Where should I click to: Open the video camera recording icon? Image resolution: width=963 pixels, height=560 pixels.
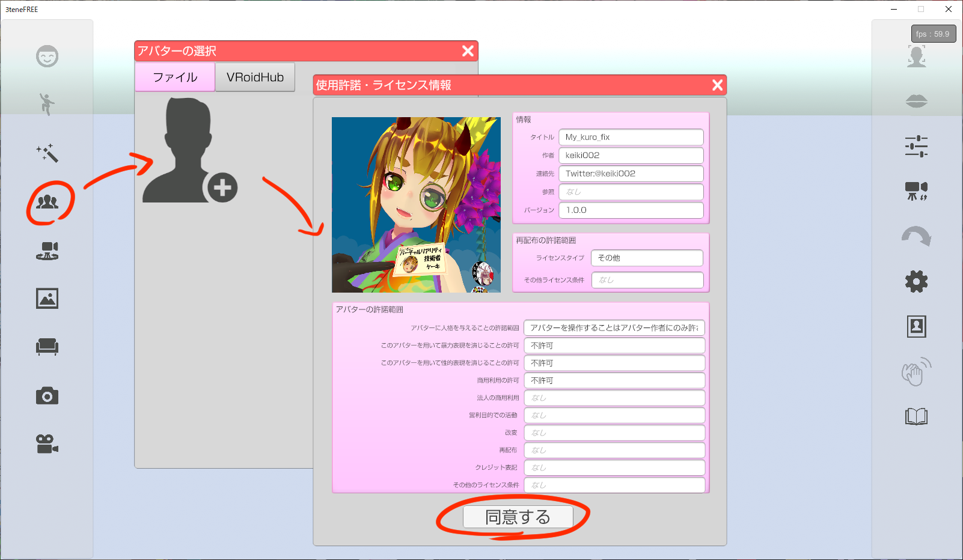(x=47, y=444)
